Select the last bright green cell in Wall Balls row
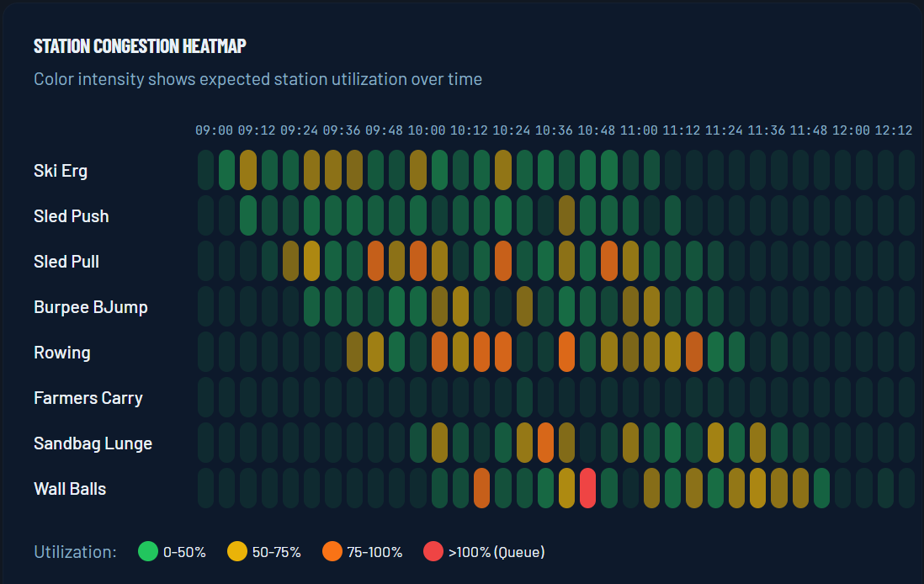924x584 pixels. pos(820,488)
